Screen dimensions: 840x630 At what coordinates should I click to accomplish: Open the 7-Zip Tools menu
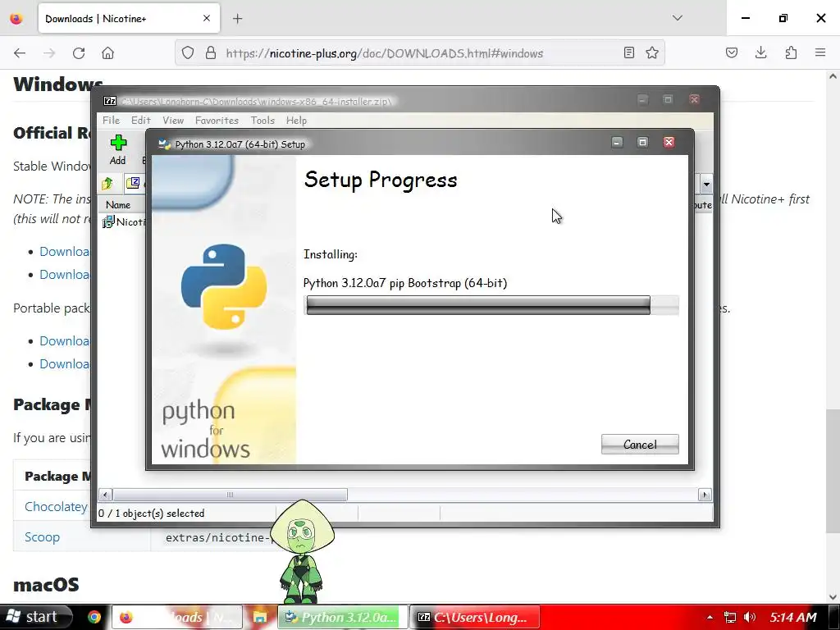tap(262, 121)
